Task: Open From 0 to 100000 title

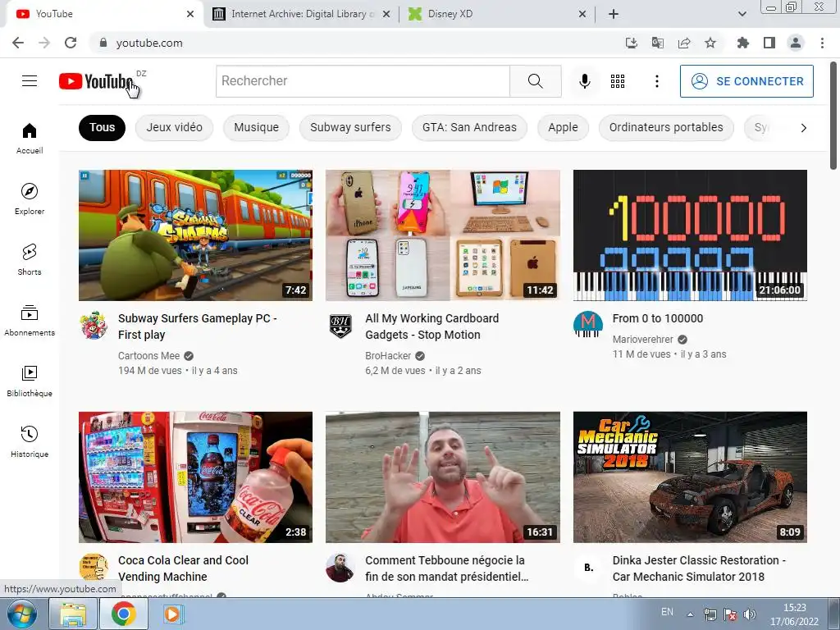Action: pos(657,318)
